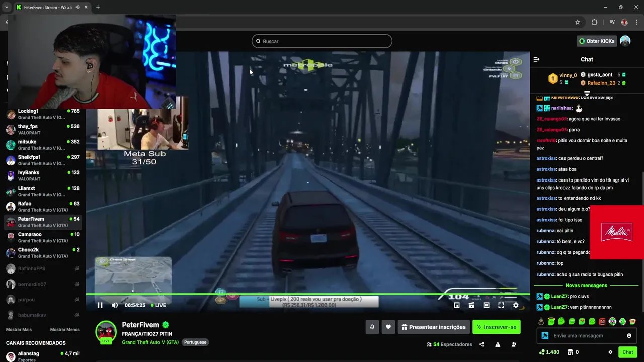Send message with Chat button
The image size is (644, 362).
(x=627, y=352)
